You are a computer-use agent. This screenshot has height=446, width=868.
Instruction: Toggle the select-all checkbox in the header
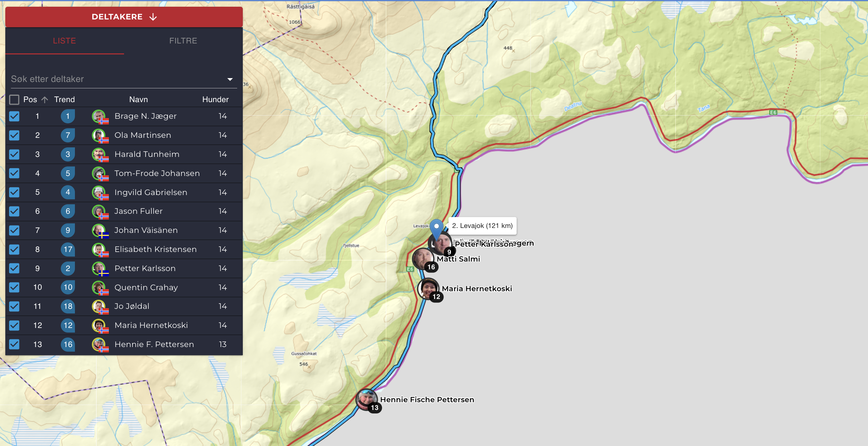pyautogui.click(x=14, y=99)
